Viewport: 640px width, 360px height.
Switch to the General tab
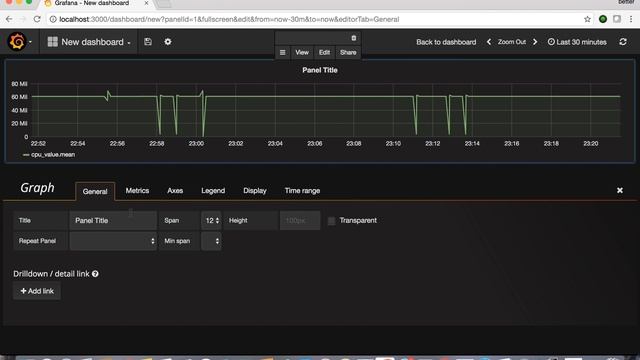coord(95,191)
